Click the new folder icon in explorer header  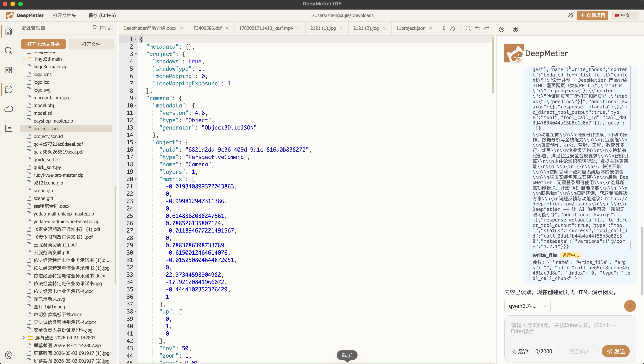click(x=103, y=28)
